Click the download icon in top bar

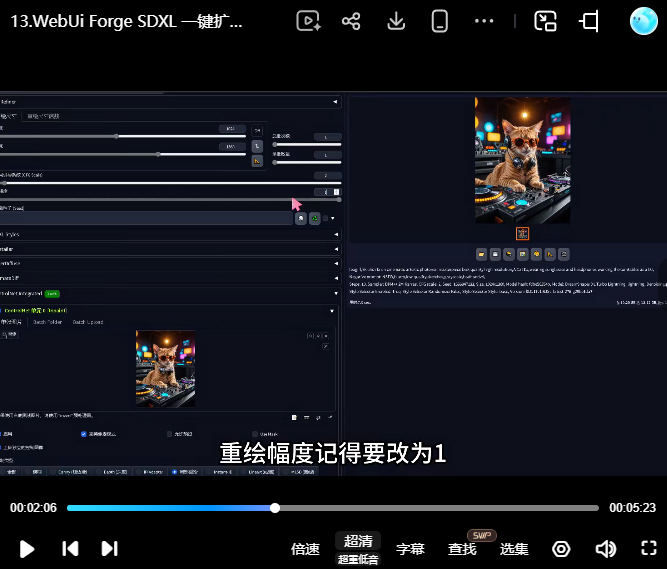pos(396,21)
